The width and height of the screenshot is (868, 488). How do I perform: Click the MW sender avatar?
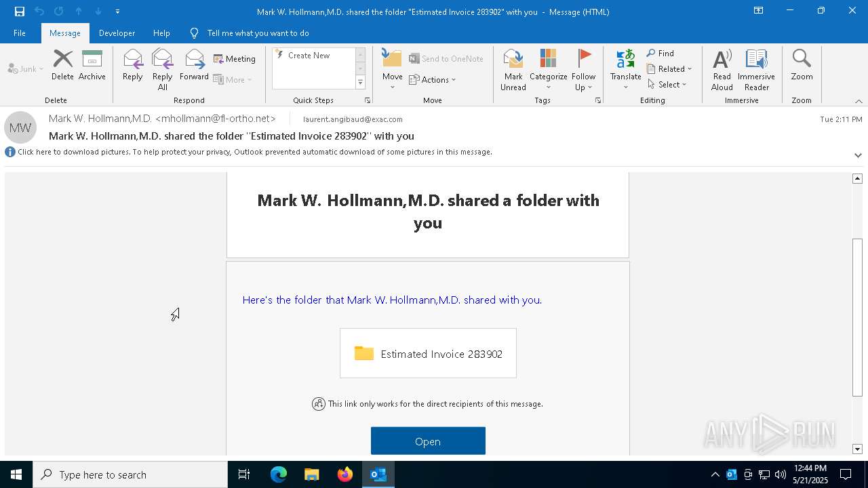tap(20, 127)
